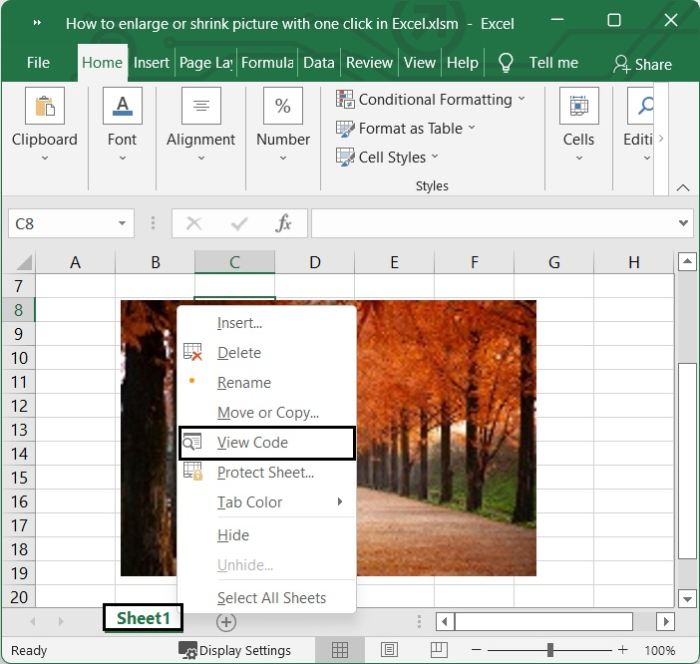Open the Review ribbon tab
This screenshot has height=664, width=700.
pyautogui.click(x=369, y=62)
